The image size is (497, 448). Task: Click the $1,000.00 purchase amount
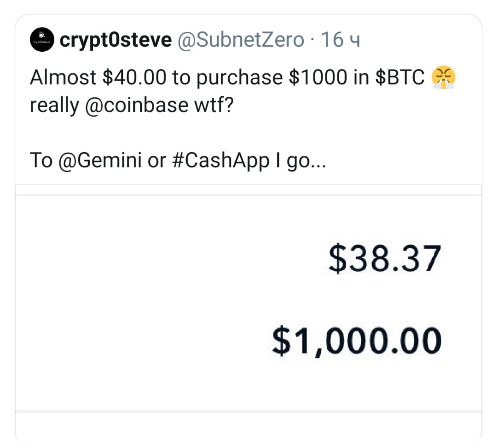[357, 341]
